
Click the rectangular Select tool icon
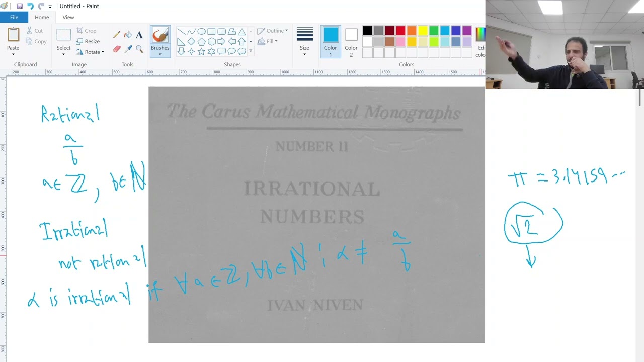point(63,35)
